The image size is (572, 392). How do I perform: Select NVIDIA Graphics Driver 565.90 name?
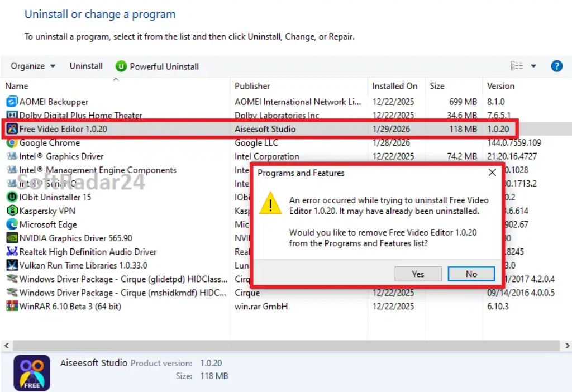[x=75, y=238]
